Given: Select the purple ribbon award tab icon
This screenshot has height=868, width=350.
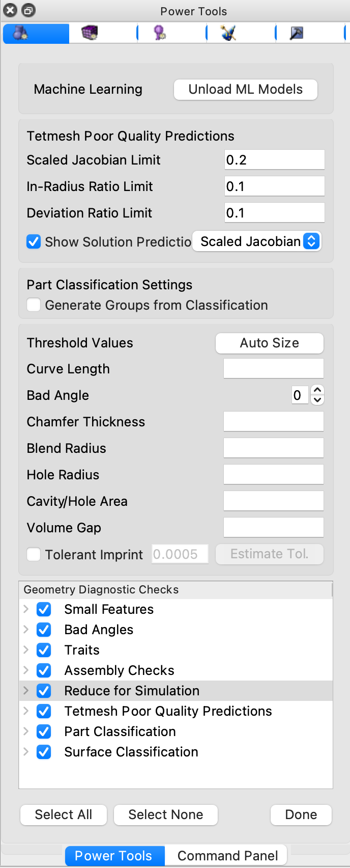Looking at the screenshot, I should click(x=160, y=34).
